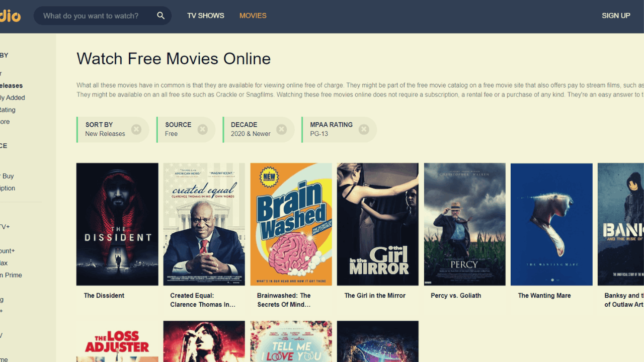
Task: Remove the Source Free filter
Action: (x=203, y=129)
